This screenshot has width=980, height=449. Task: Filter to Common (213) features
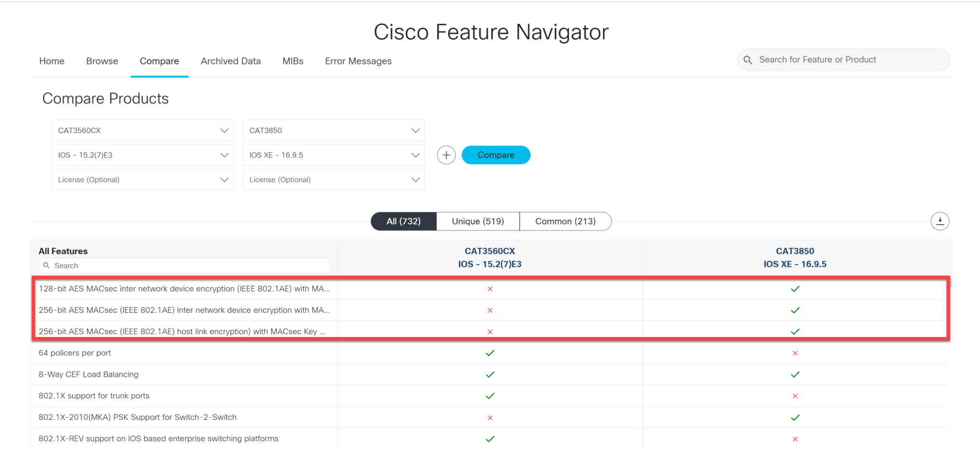(565, 221)
